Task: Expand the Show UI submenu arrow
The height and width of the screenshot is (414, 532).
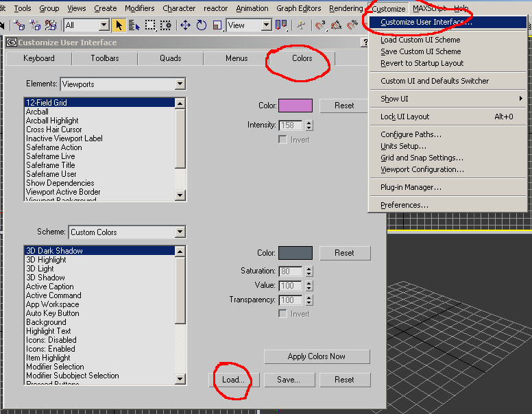Action: point(520,99)
